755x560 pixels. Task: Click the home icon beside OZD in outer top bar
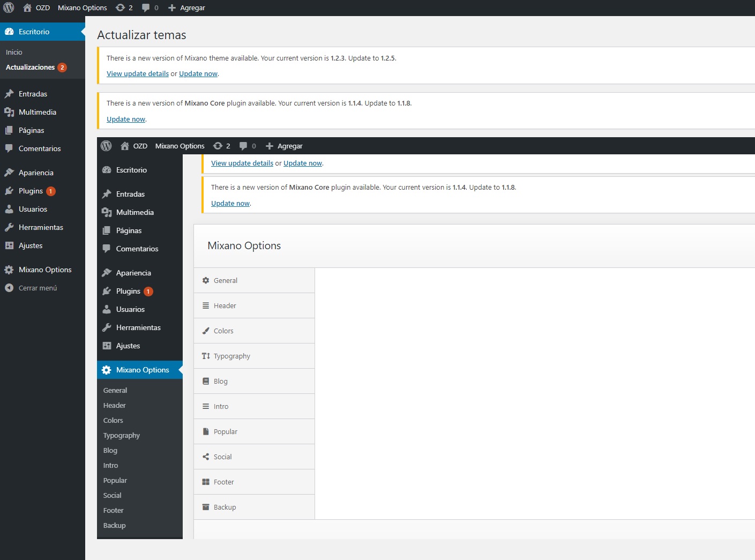27,8
